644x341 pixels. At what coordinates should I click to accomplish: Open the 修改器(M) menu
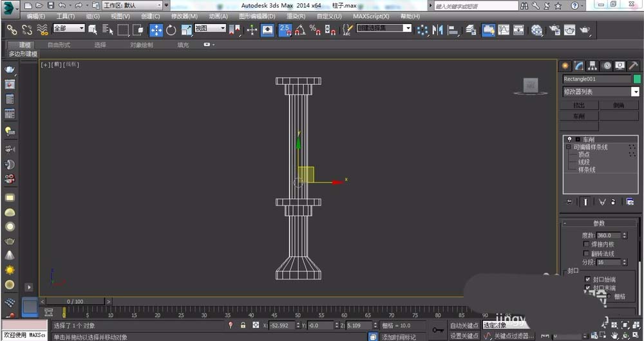click(184, 16)
